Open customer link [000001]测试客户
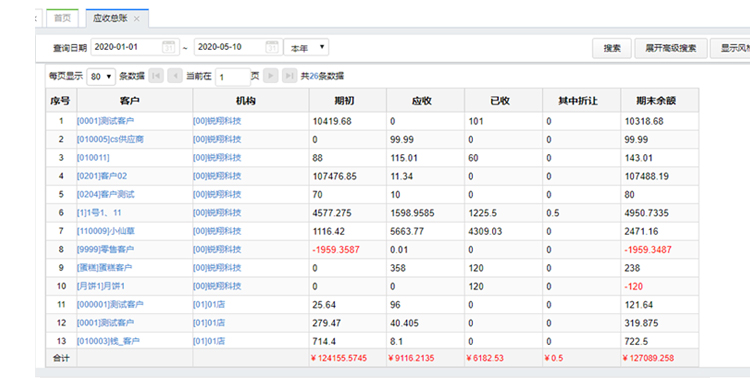750x378 pixels. click(110, 304)
